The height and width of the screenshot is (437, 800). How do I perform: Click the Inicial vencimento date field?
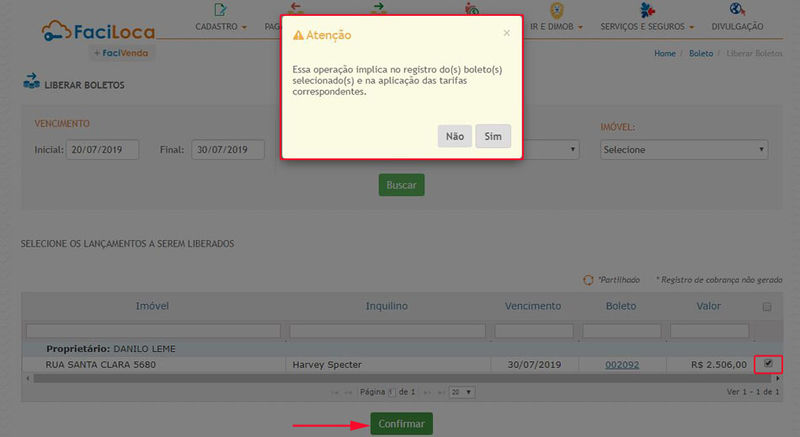[107, 150]
